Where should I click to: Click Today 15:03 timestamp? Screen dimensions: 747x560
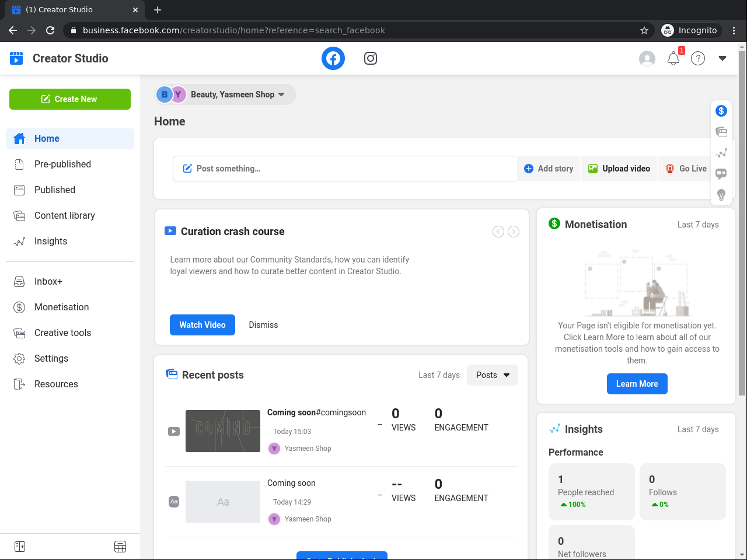click(x=292, y=432)
